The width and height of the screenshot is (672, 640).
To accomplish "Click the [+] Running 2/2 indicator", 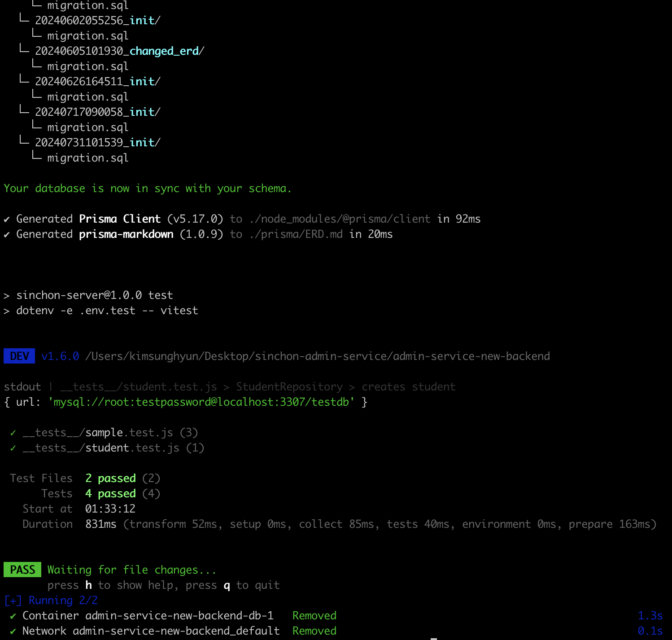I will [x=51, y=601].
